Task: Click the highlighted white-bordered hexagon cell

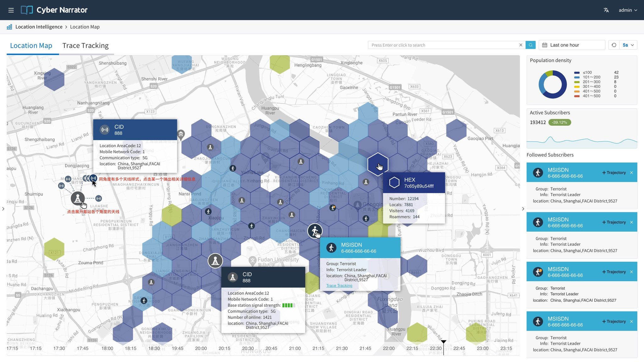Action: click(x=378, y=164)
